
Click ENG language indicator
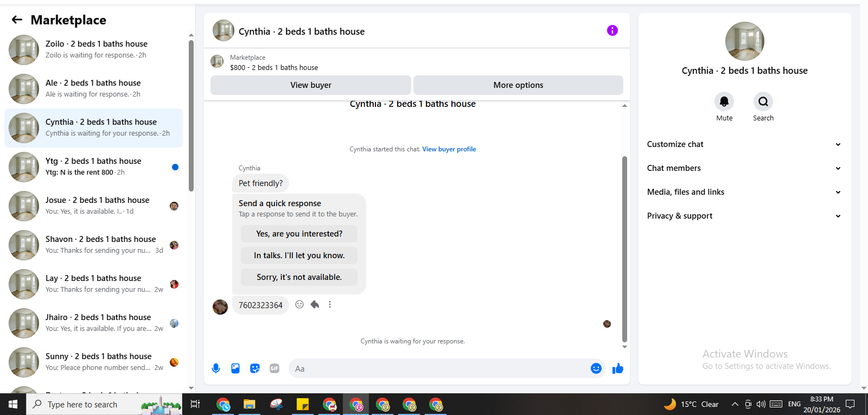(794, 404)
